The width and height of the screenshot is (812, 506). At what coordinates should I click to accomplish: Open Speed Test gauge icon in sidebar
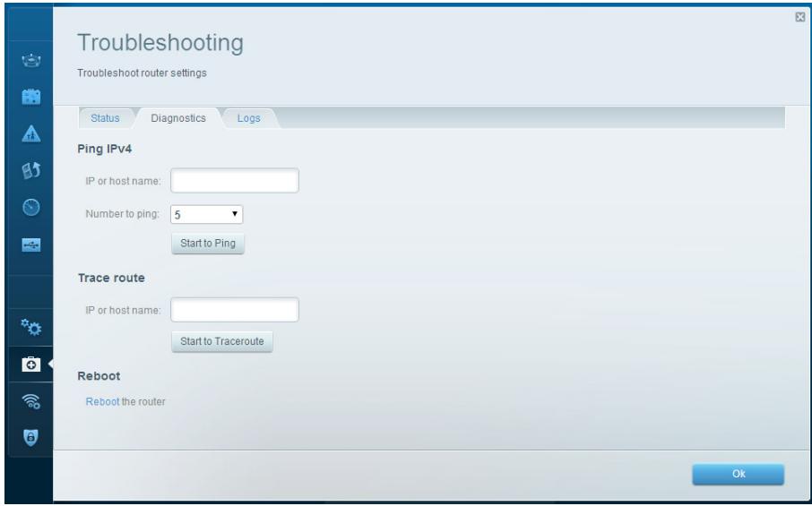tap(31, 207)
